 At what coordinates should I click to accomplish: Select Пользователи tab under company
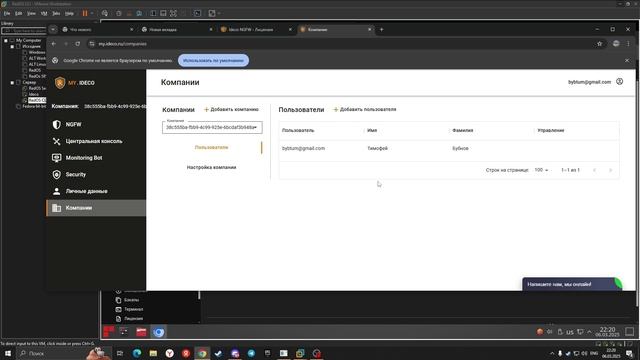pyautogui.click(x=211, y=147)
